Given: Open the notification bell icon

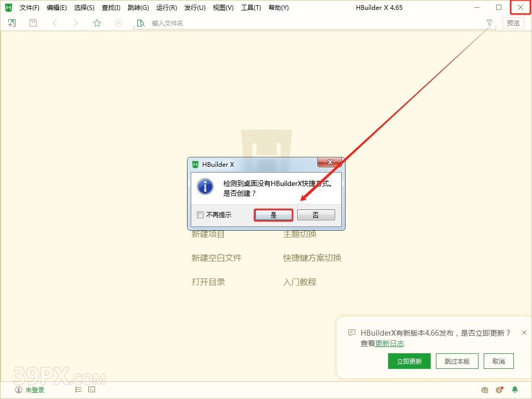Looking at the screenshot, I should (515, 390).
